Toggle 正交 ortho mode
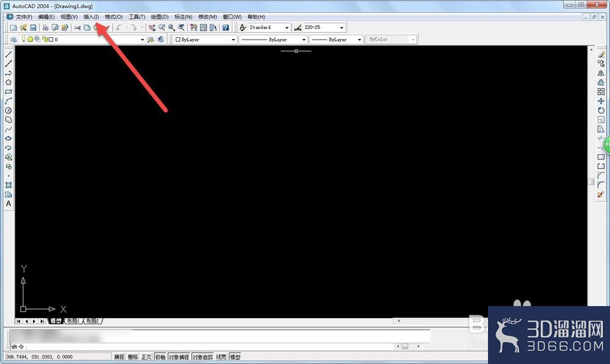The width and height of the screenshot is (610, 364). click(146, 357)
